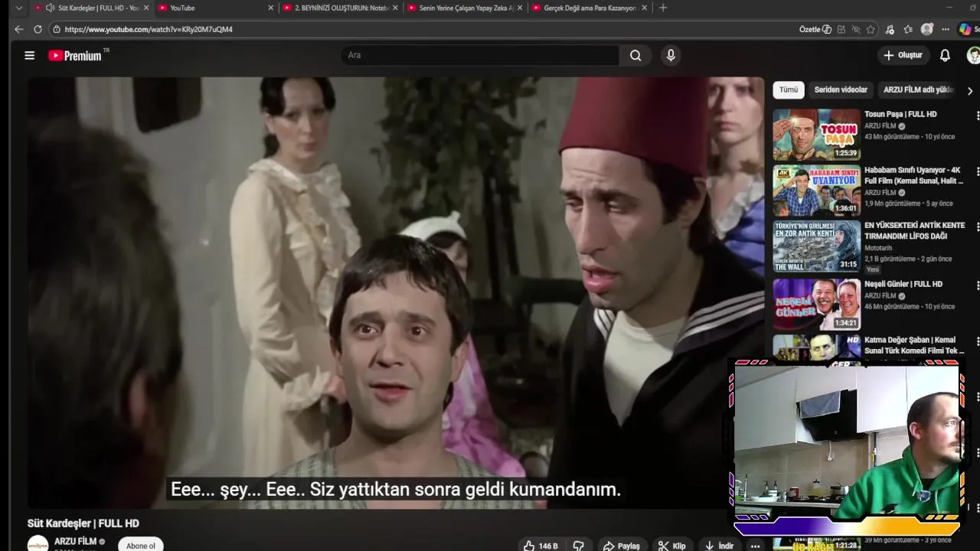Open options menu for LİFOS DAĞI video

coord(977,227)
